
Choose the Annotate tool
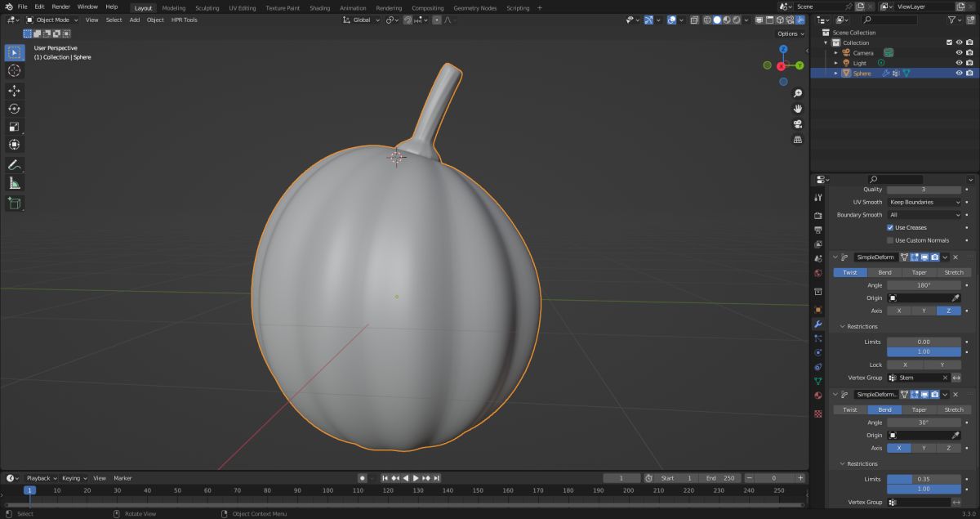pyautogui.click(x=14, y=165)
